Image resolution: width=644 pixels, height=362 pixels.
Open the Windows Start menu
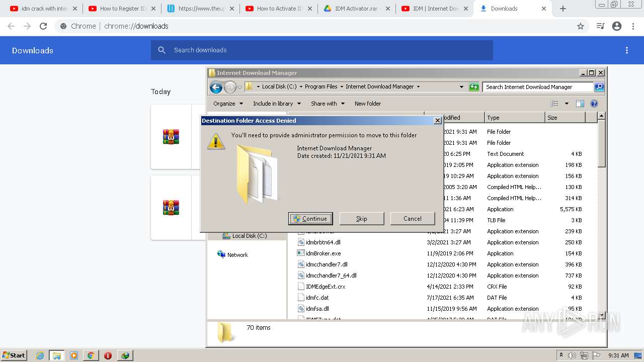tap(14, 355)
